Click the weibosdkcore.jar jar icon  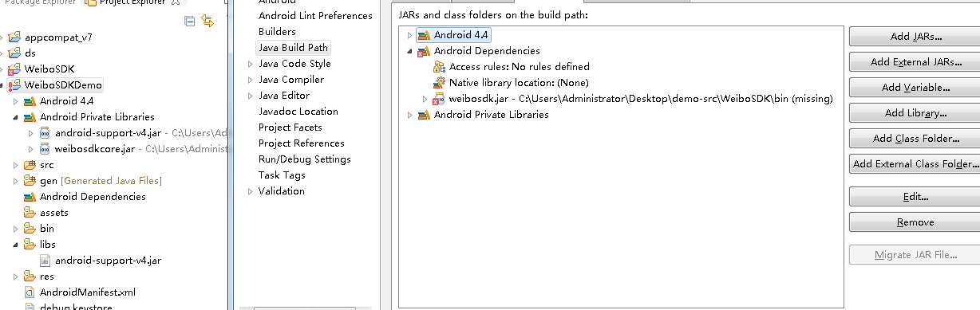pos(45,149)
